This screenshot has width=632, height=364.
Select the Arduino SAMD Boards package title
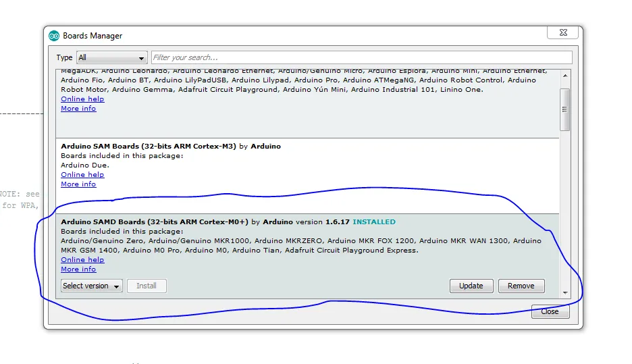pyautogui.click(x=155, y=222)
